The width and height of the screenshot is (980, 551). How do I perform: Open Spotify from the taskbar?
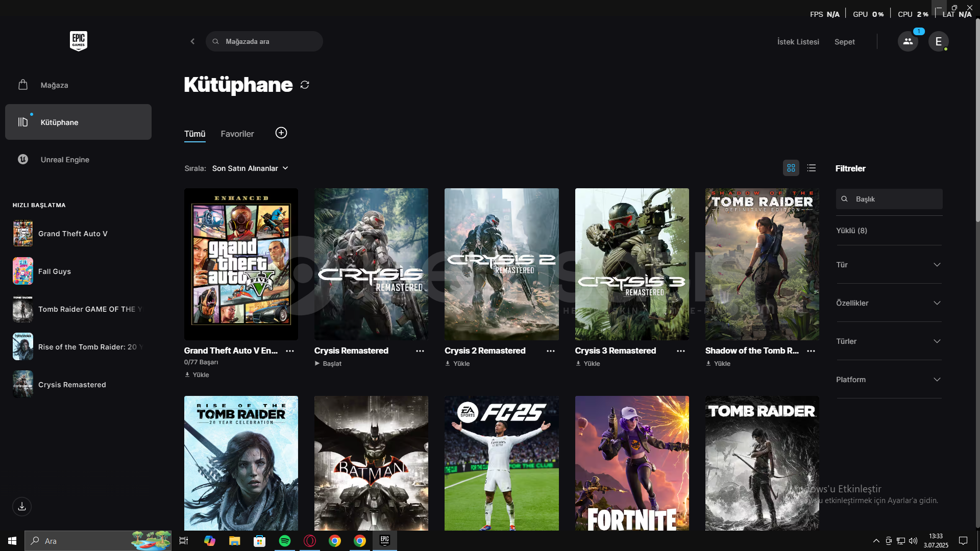tap(285, 541)
